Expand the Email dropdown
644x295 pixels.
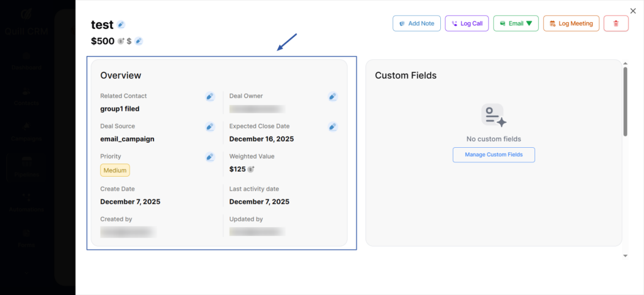(x=516, y=23)
